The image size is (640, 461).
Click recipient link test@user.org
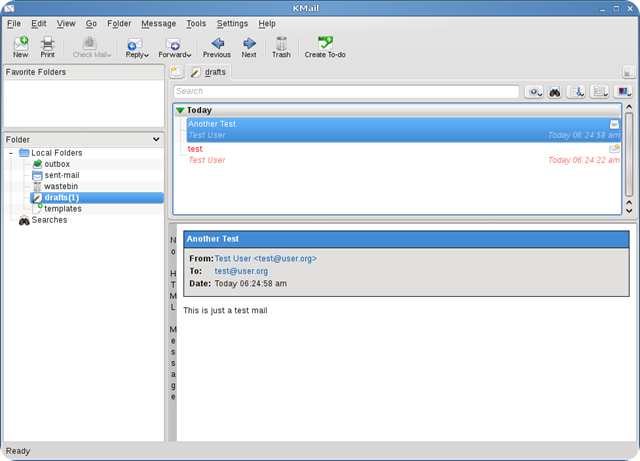pos(241,271)
